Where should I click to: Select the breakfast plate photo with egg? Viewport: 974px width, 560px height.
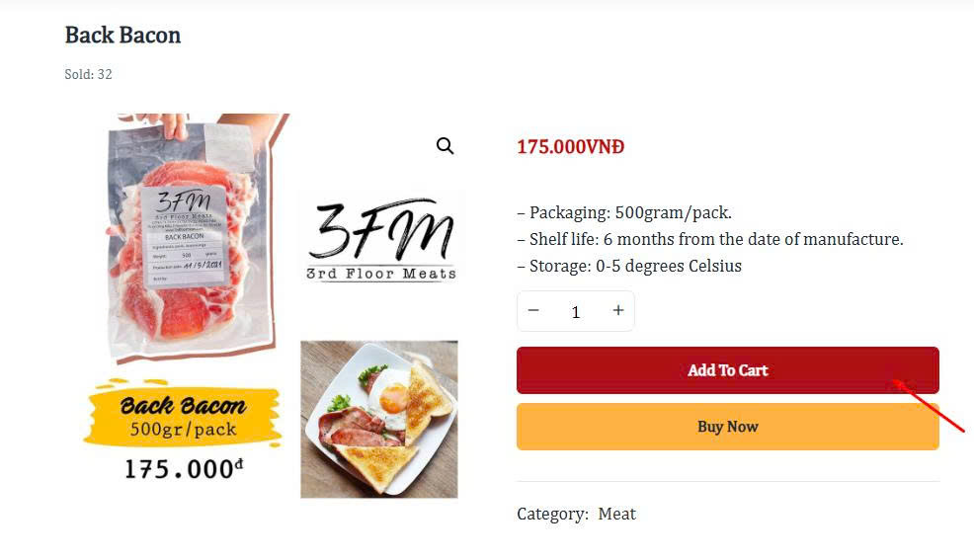coord(379,419)
